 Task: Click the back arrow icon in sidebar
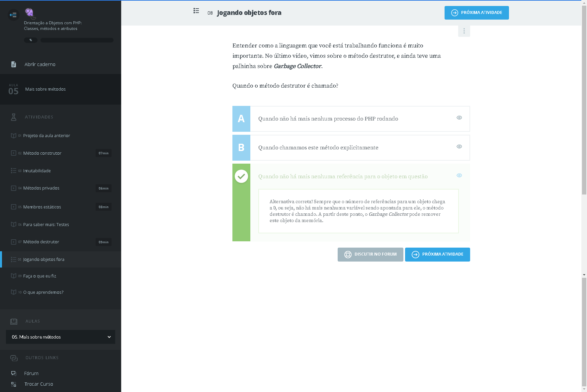click(x=13, y=15)
